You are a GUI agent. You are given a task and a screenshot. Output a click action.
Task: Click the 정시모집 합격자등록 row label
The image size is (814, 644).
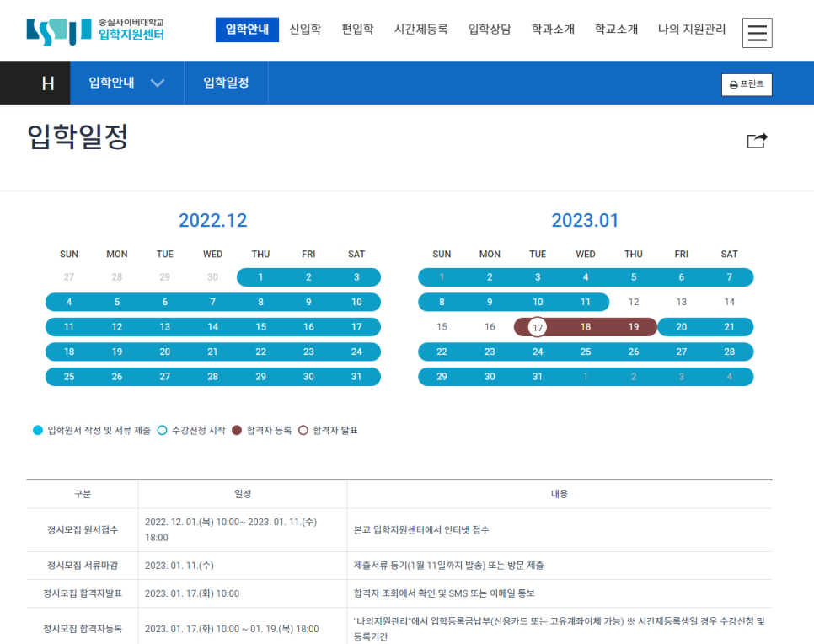point(83,629)
